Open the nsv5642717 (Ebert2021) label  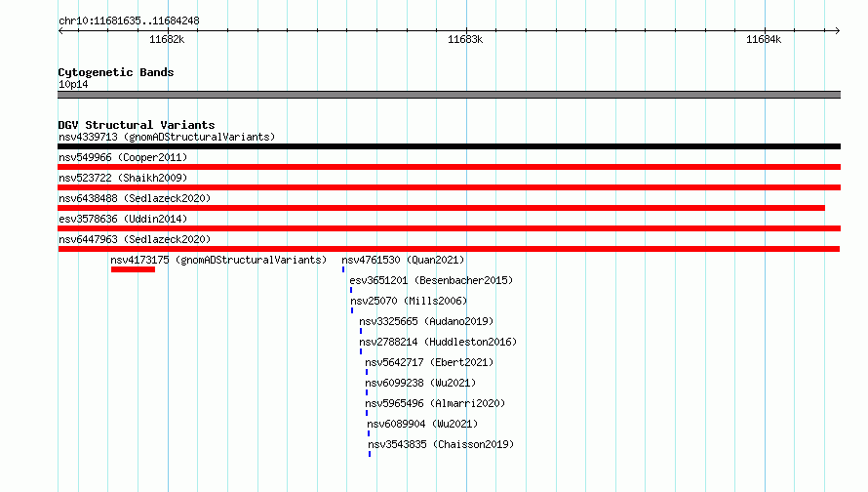tap(429, 362)
